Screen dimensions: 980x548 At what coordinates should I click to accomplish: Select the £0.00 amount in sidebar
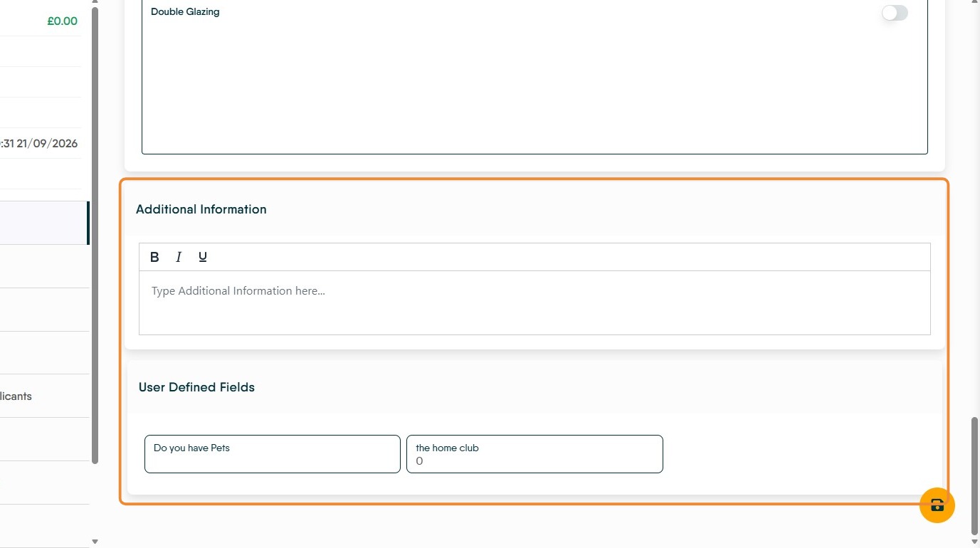pos(63,21)
